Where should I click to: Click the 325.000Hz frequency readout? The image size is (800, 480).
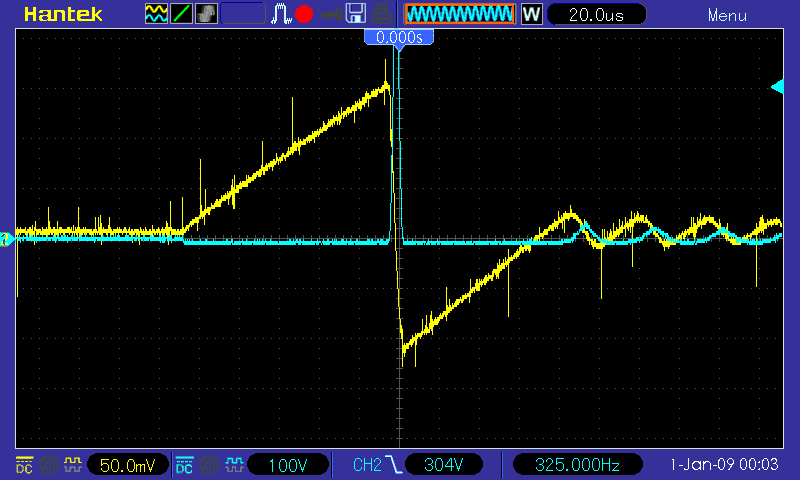click(x=577, y=465)
